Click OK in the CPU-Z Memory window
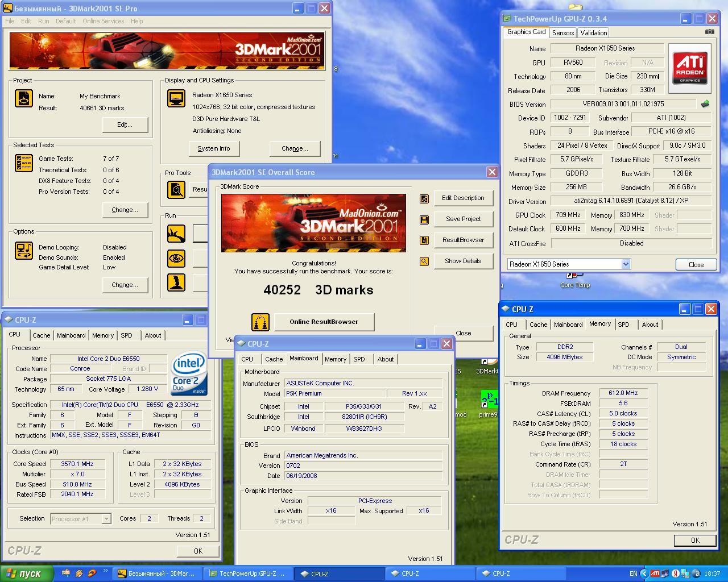This screenshot has height=582, width=728. coord(695,541)
